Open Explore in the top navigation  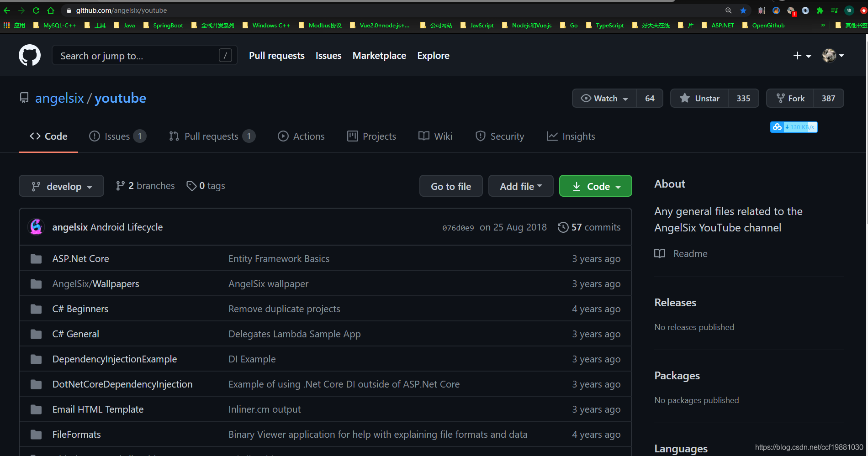[x=433, y=56]
